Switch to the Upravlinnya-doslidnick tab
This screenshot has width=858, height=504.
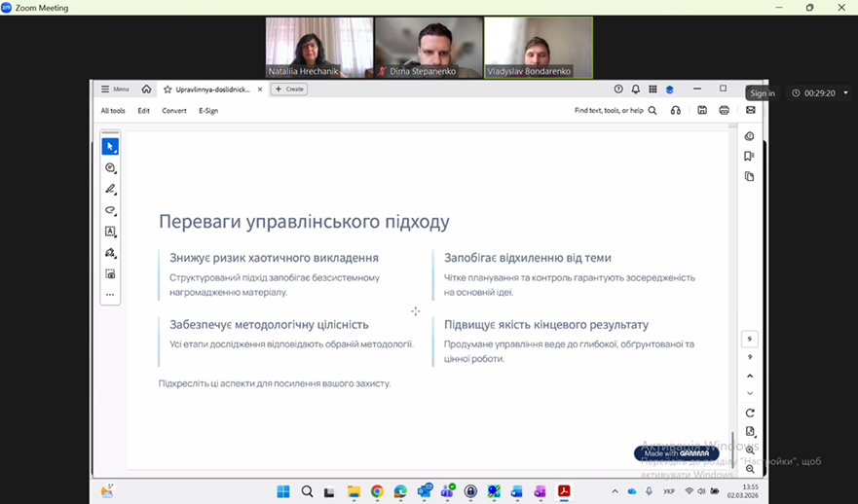[212, 90]
